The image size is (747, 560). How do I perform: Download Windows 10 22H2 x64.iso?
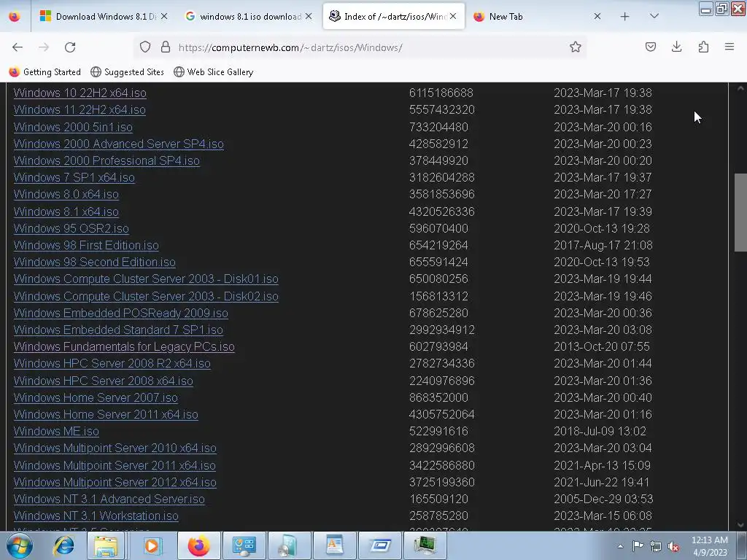tap(80, 93)
